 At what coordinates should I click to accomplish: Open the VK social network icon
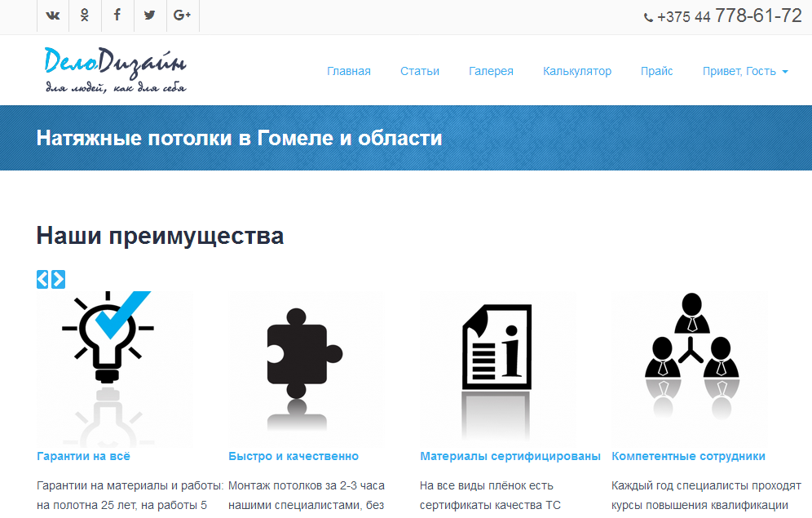(53, 15)
